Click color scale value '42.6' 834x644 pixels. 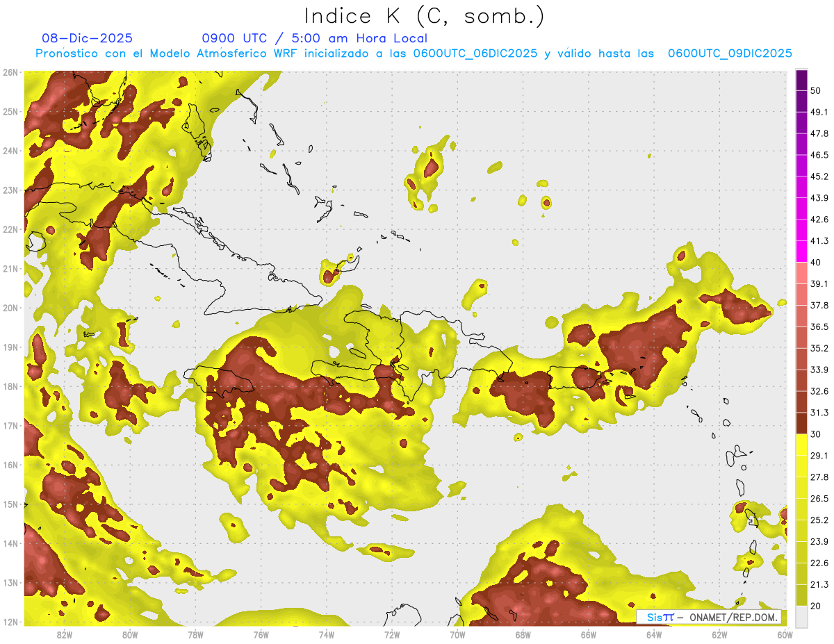pos(819,220)
